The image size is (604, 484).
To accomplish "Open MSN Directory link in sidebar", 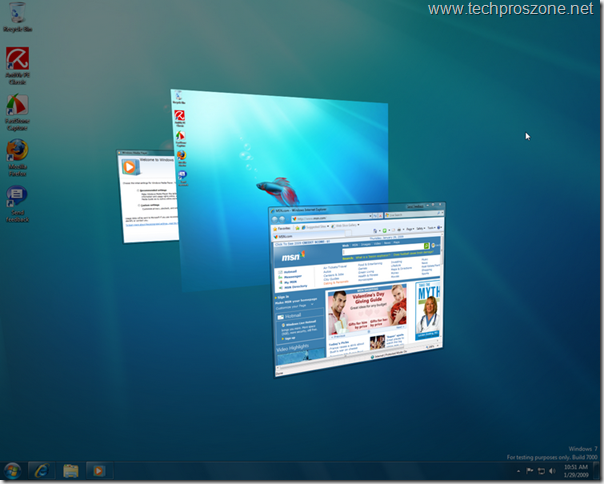I will point(295,287).
